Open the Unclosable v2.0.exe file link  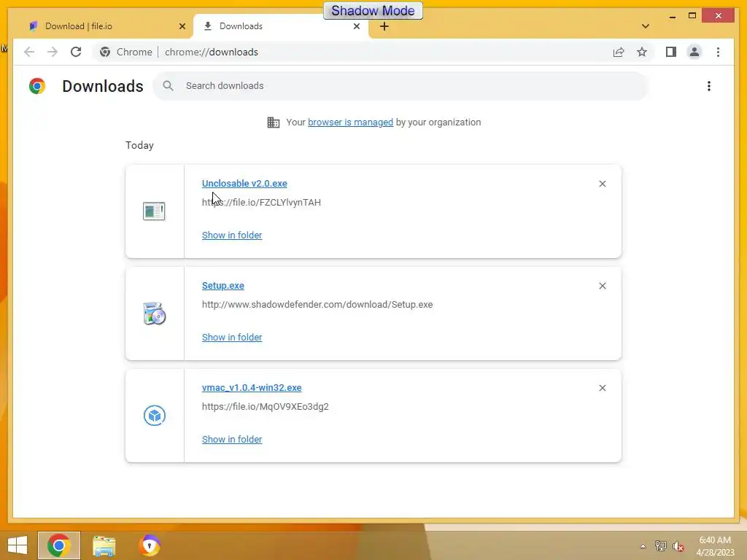tap(244, 183)
